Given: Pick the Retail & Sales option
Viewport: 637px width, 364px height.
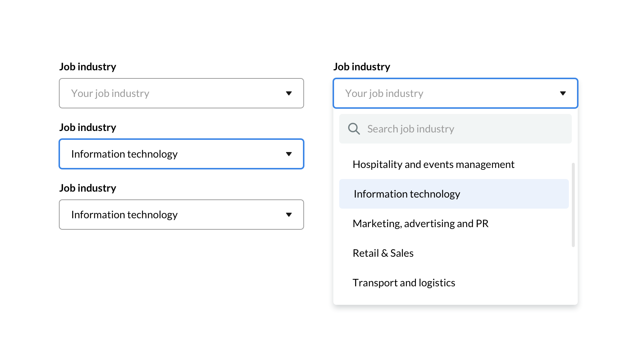Looking at the screenshot, I should 383,253.
